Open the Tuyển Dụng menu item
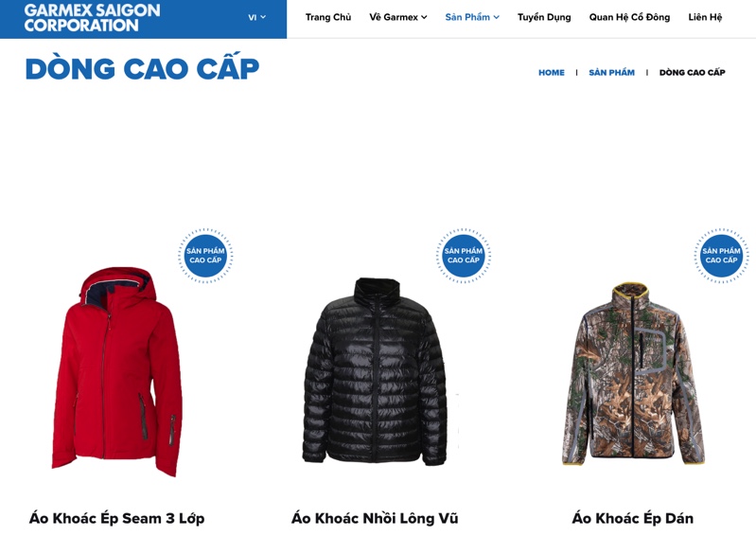Image resolution: width=756 pixels, height=554 pixels. (544, 17)
